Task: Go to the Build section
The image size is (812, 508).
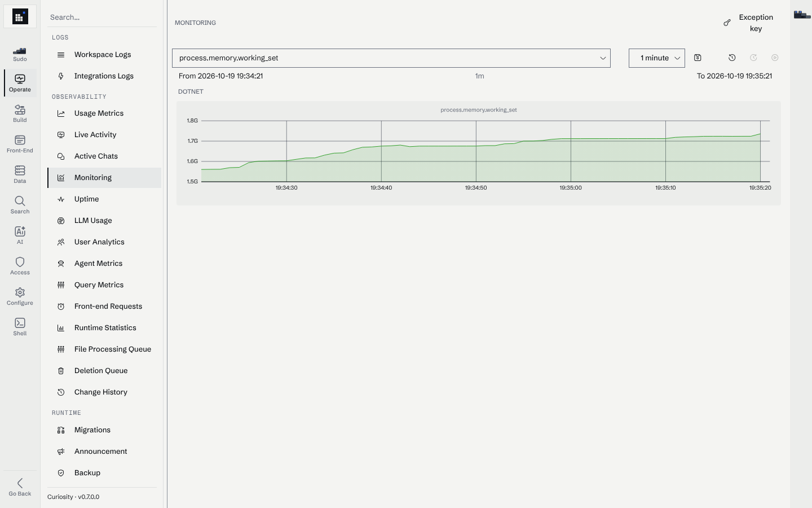Action: (x=20, y=113)
